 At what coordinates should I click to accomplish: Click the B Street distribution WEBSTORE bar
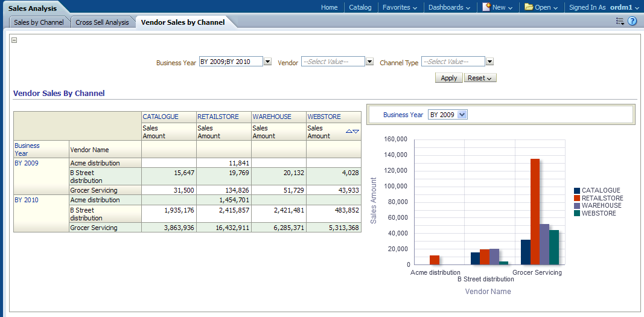[503, 263]
